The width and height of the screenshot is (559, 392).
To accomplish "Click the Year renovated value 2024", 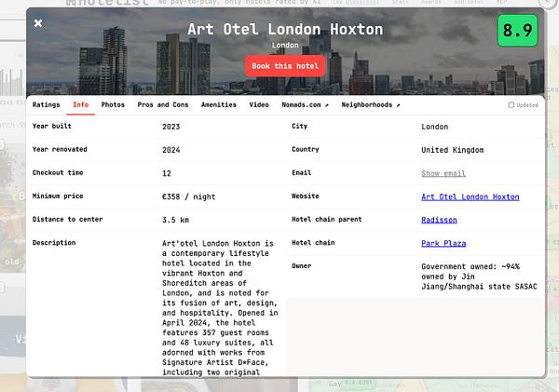I will point(171,150).
